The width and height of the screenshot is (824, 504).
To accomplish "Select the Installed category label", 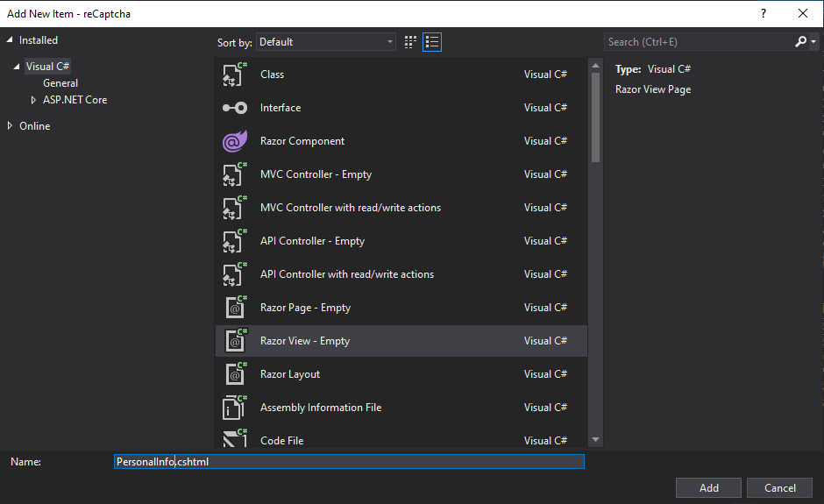I will (x=39, y=40).
